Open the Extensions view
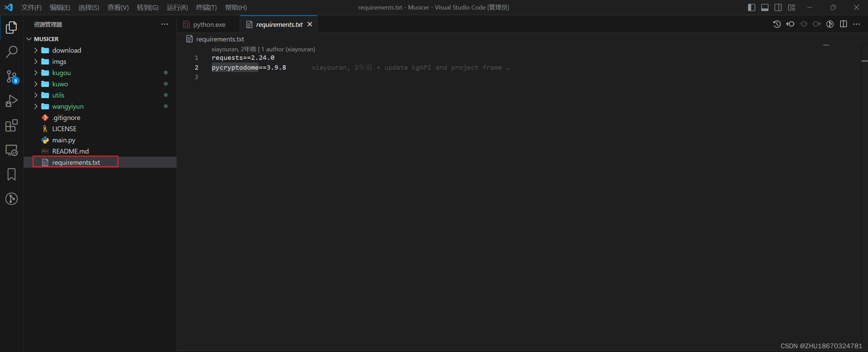868x352 pixels. 12,125
